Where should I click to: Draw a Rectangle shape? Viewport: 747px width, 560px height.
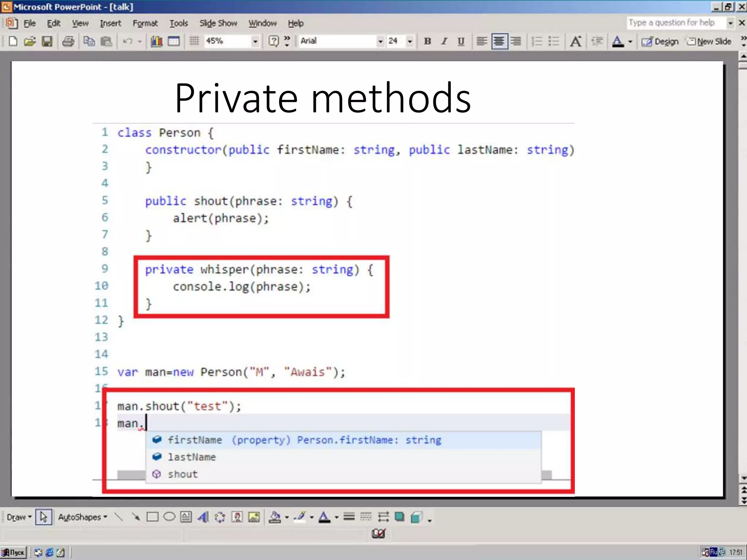pyautogui.click(x=152, y=517)
